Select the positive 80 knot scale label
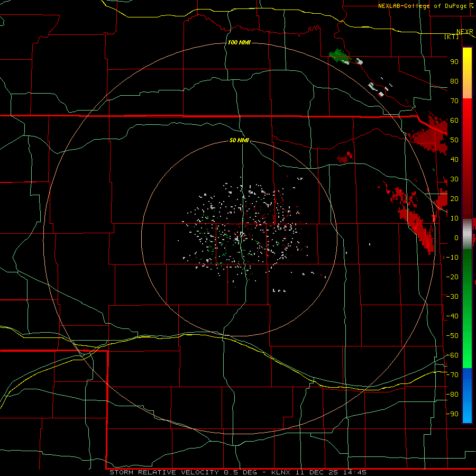 click(454, 81)
